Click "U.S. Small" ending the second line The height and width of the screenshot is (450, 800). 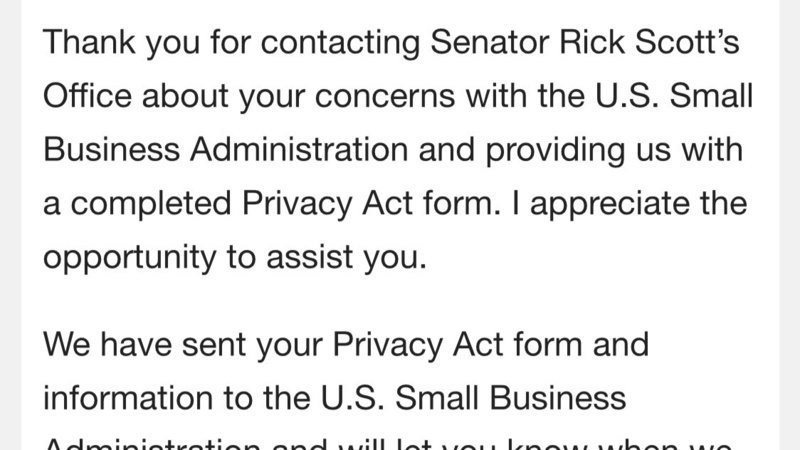click(x=674, y=95)
